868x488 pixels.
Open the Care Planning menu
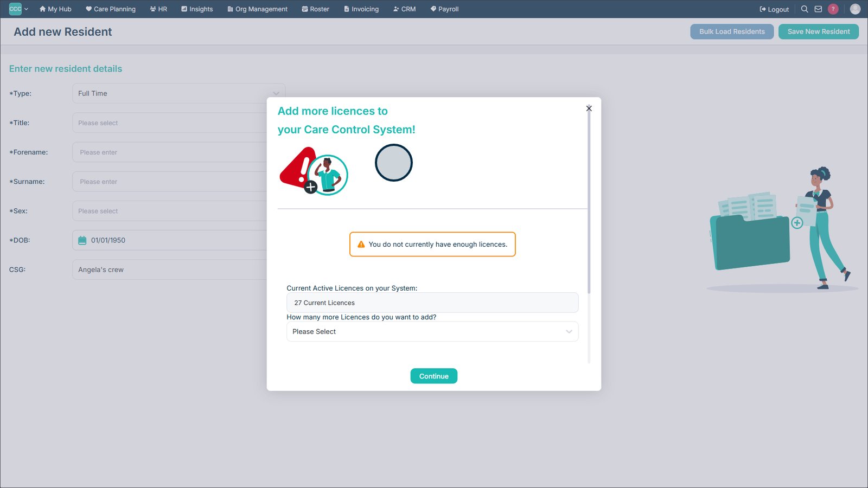click(x=111, y=9)
